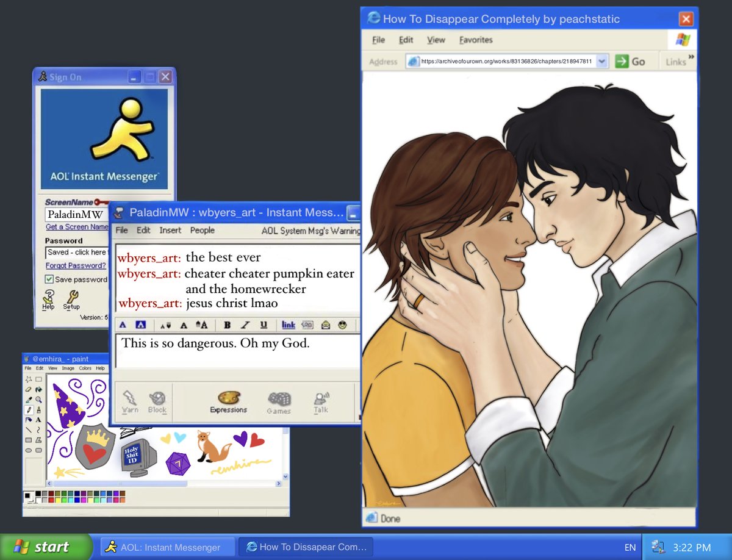Click Paint's vertical scrollbar down arrow

285,476
